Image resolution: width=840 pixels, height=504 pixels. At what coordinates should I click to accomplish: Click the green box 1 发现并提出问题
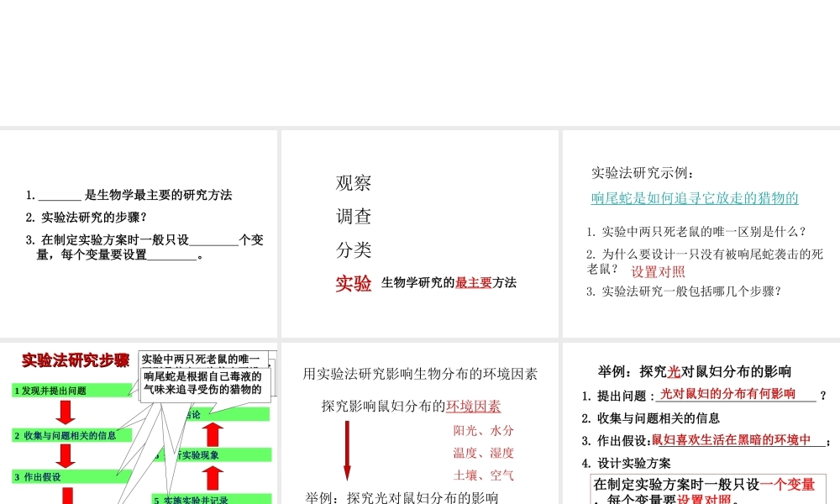[71, 391]
